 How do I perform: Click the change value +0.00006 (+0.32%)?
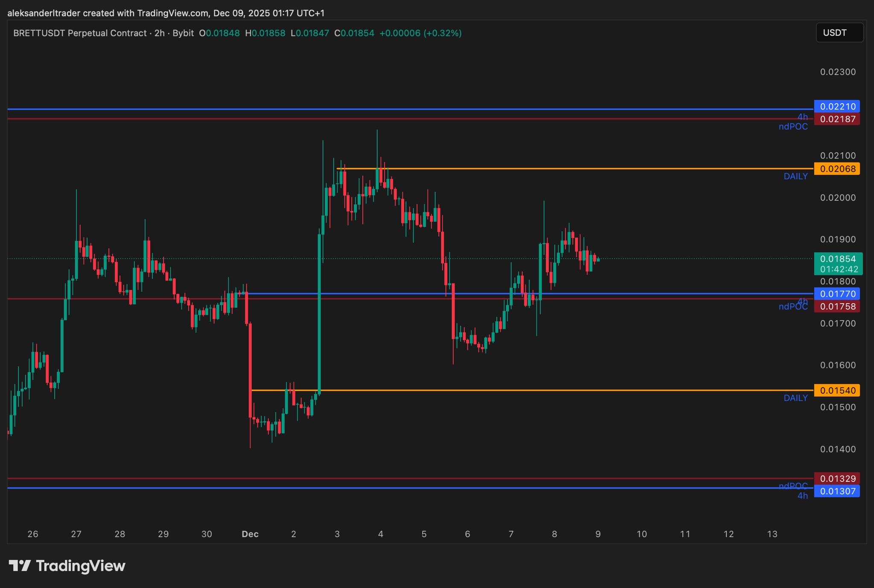420,33
